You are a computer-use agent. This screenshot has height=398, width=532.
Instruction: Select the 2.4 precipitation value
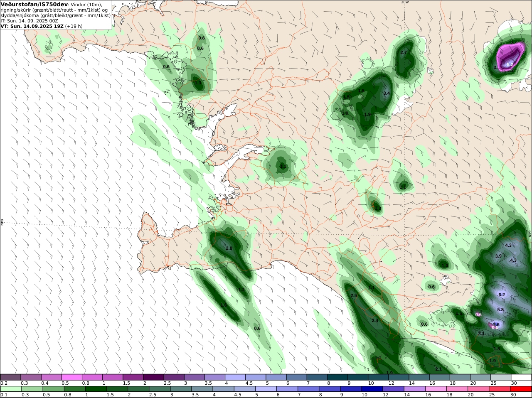pyautogui.click(x=375, y=320)
